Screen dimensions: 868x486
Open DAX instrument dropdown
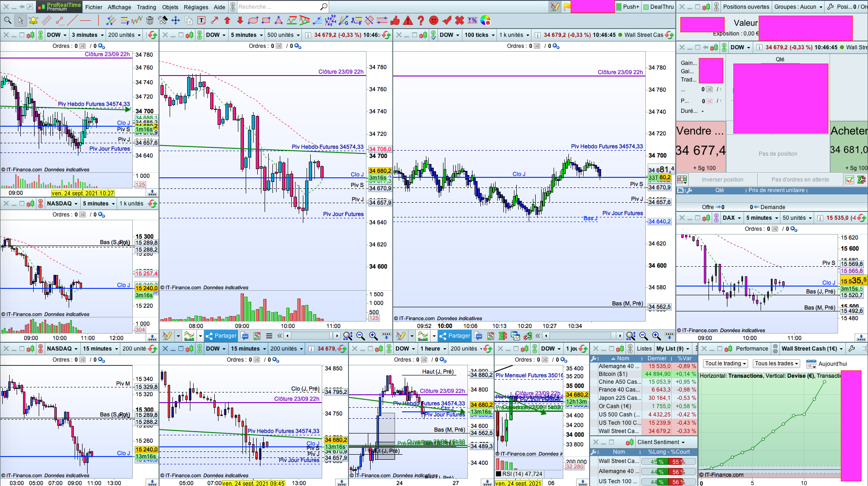(x=732, y=218)
